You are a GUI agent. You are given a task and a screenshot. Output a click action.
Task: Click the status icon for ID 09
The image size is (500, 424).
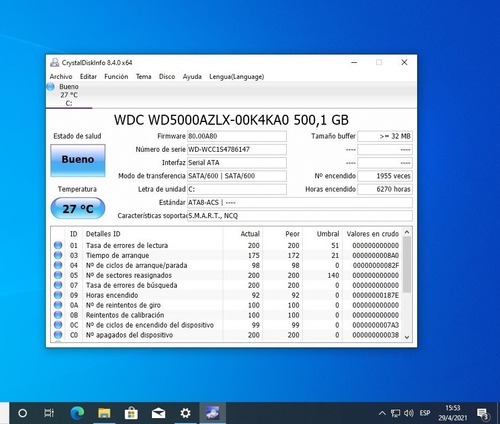[x=58, y=295]
